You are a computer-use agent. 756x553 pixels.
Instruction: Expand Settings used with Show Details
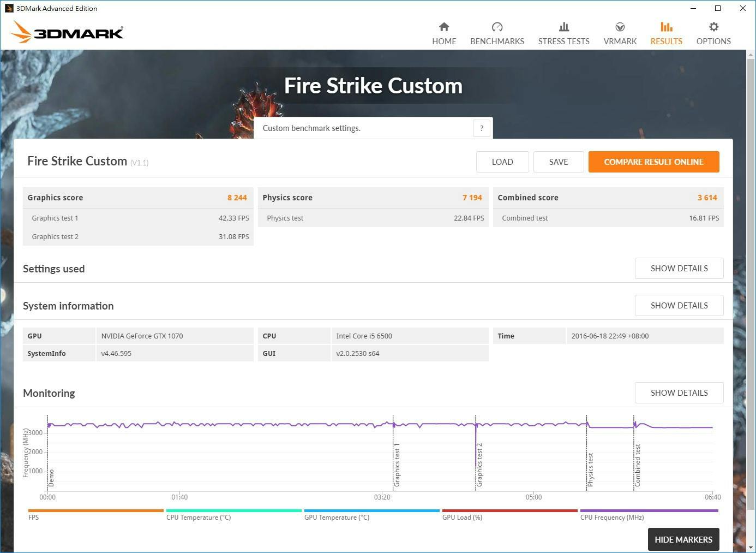click(679, 269)
